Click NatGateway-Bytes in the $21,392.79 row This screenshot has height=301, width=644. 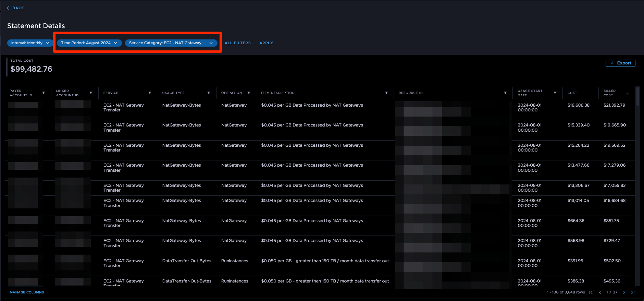click(x=182, y=105)
